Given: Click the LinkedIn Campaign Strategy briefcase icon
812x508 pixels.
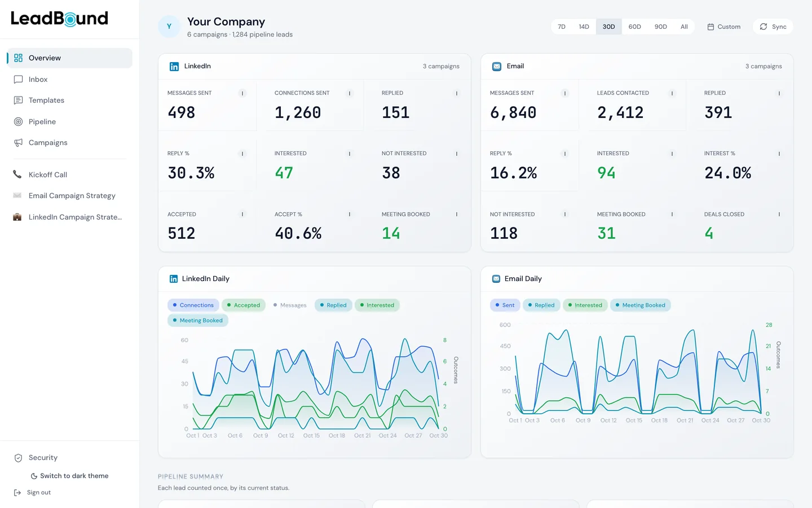Looking at the screenshot, I should tap(17, 217).
